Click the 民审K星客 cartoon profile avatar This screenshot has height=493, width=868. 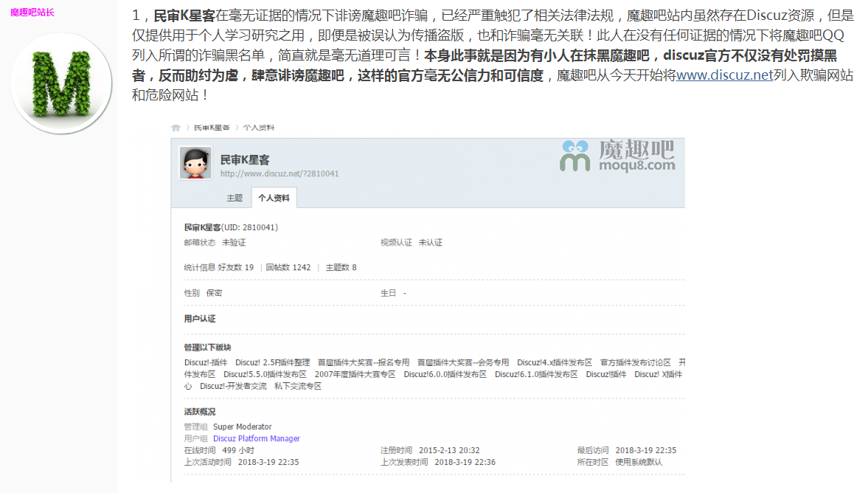pyautogui.click(x=195, y=163)
